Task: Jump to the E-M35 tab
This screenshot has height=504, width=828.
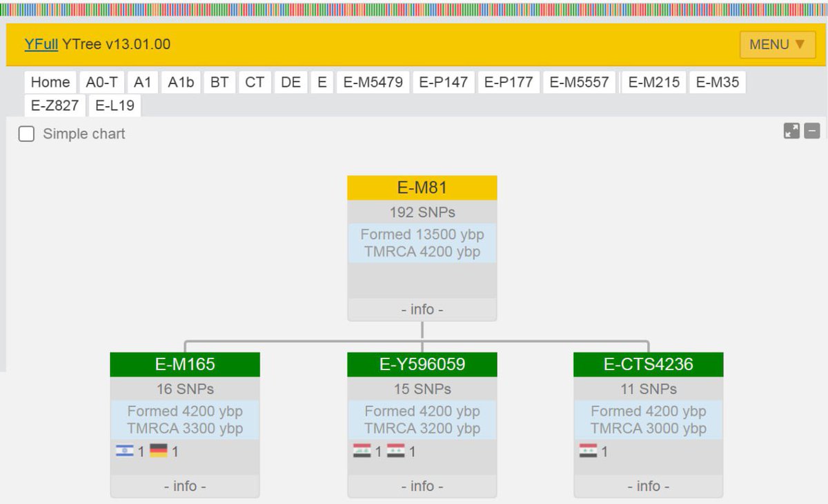Action: tap(718, 82)
